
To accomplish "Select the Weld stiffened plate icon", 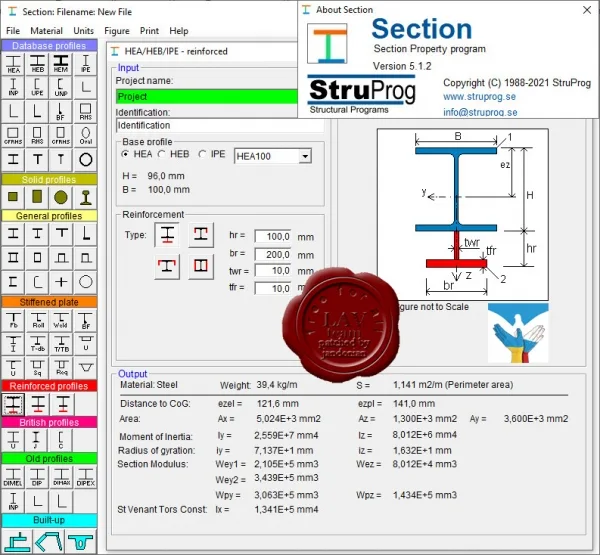I will coord(61,320).
